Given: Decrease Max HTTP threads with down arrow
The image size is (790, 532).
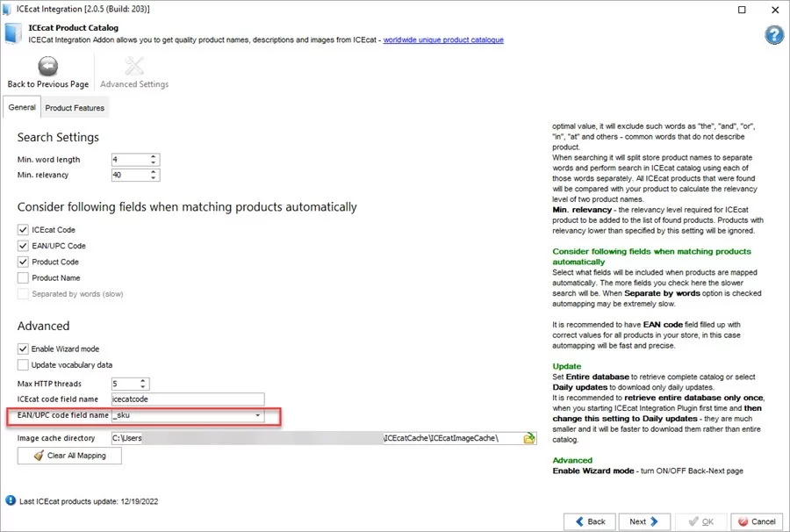Looking at the screenshot, I should click(141, 386).
